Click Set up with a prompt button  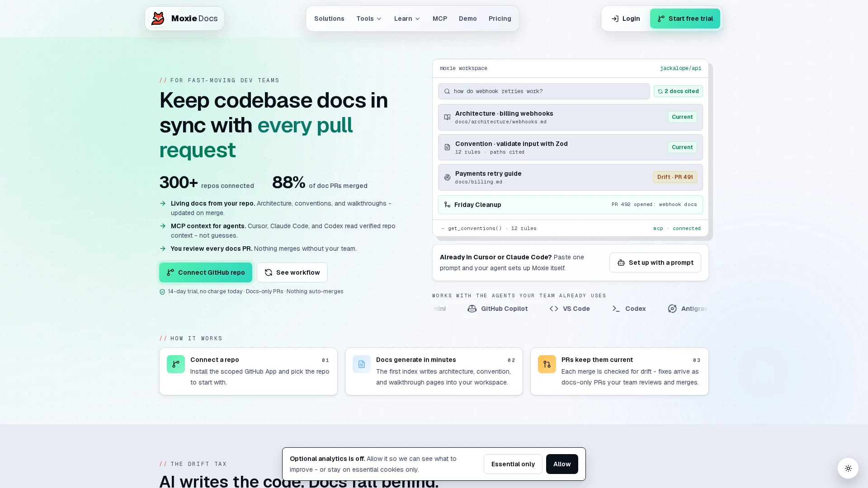point(655,263)
